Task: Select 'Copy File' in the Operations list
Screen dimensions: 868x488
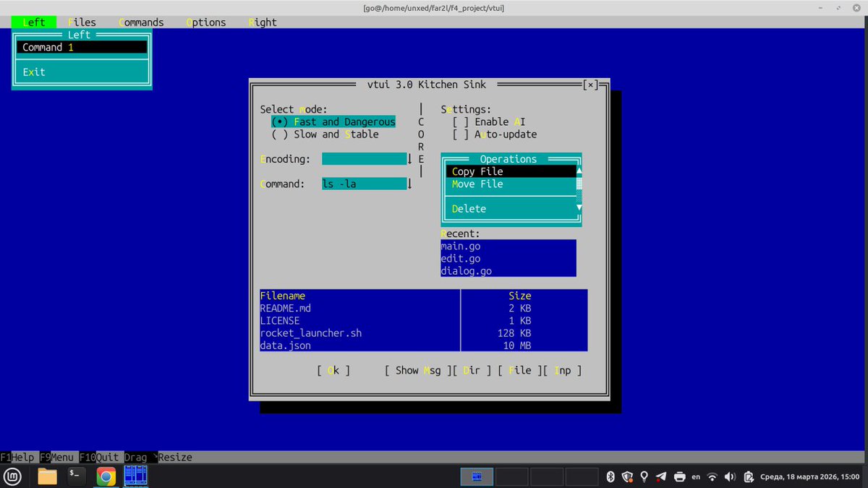Action: tap(511, 171)
